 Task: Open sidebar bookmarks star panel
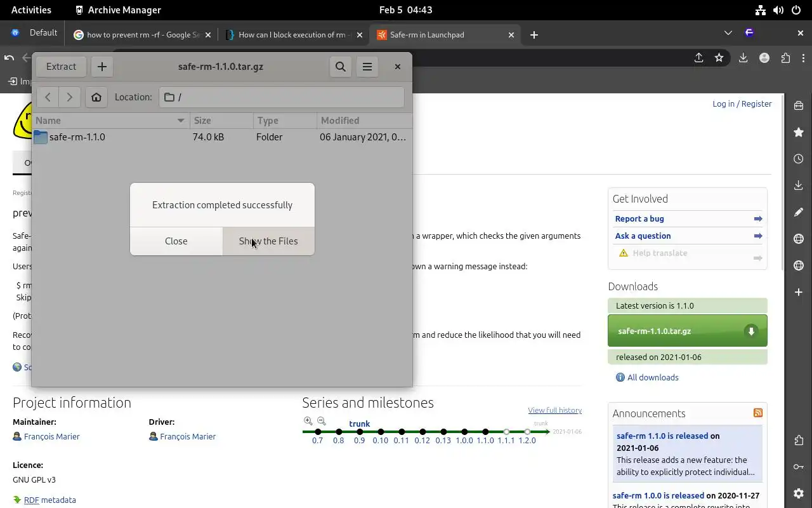pyautogui.click(x=799, y=132)
